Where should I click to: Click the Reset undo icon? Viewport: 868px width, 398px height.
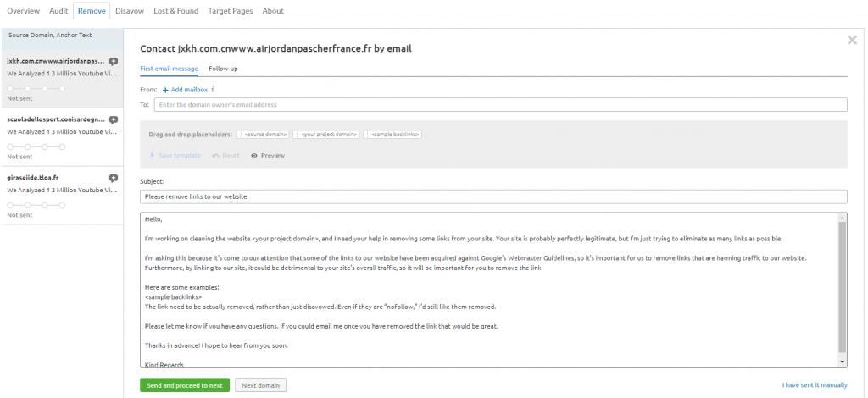click(216, 156)
